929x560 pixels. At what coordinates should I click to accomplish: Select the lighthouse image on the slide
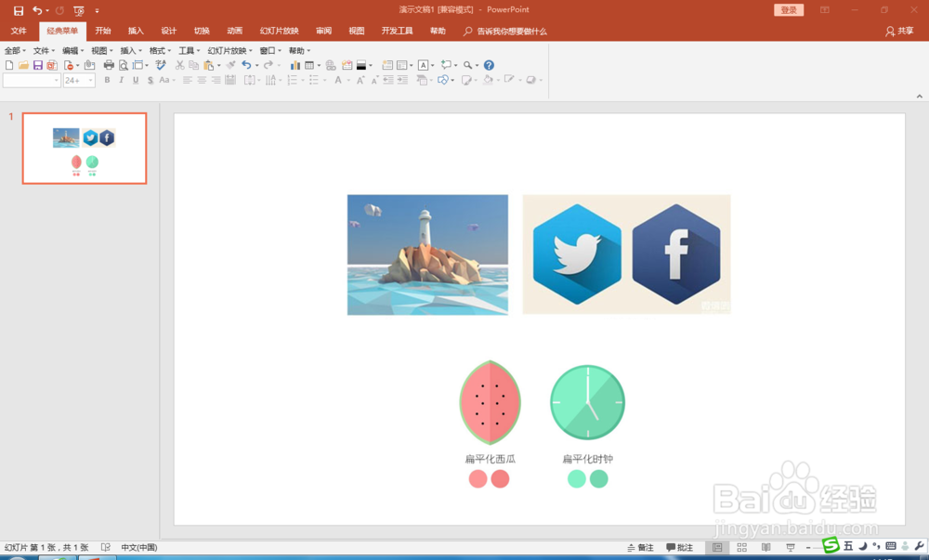[x=427, y=254]
